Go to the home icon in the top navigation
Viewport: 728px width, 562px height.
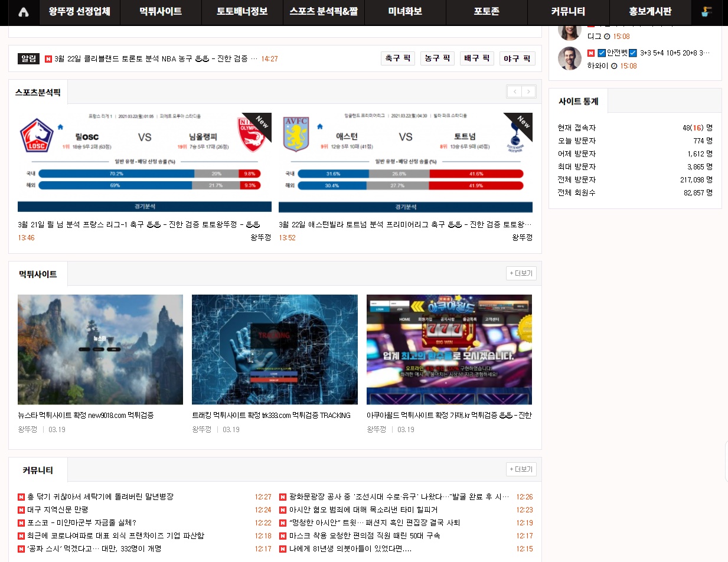[x=24, y=12]
